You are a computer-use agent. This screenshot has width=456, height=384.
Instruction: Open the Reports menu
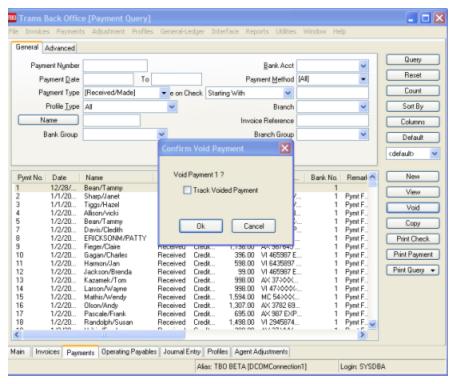[x=257, y=31]
